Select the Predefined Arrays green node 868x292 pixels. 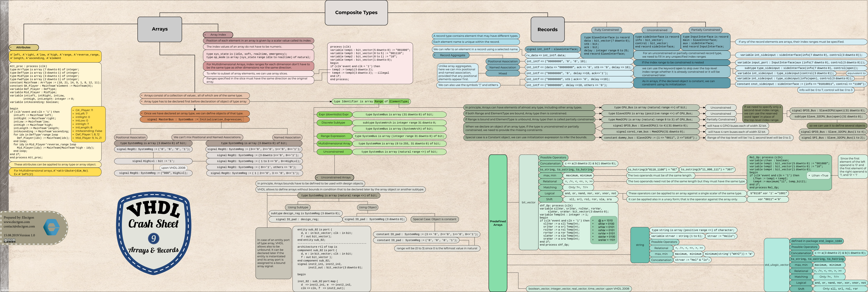coord(498,223)
